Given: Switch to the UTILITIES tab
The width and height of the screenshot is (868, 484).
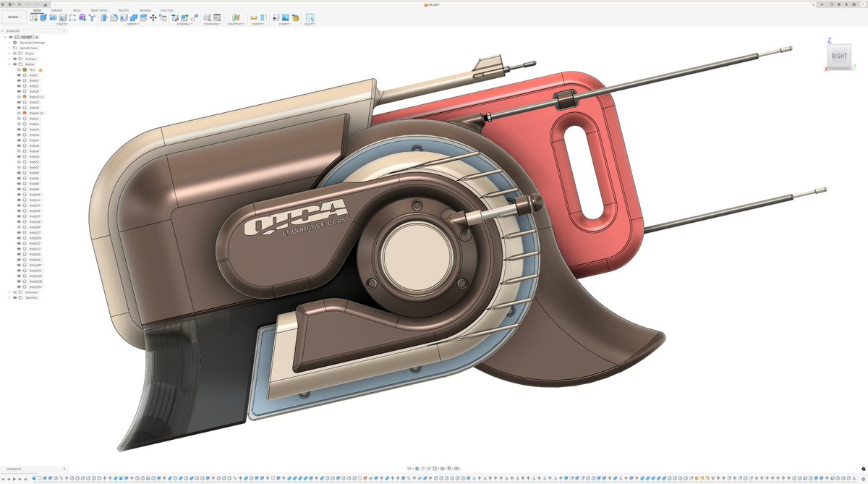Looking at the screenshot, I should point(167,10).
